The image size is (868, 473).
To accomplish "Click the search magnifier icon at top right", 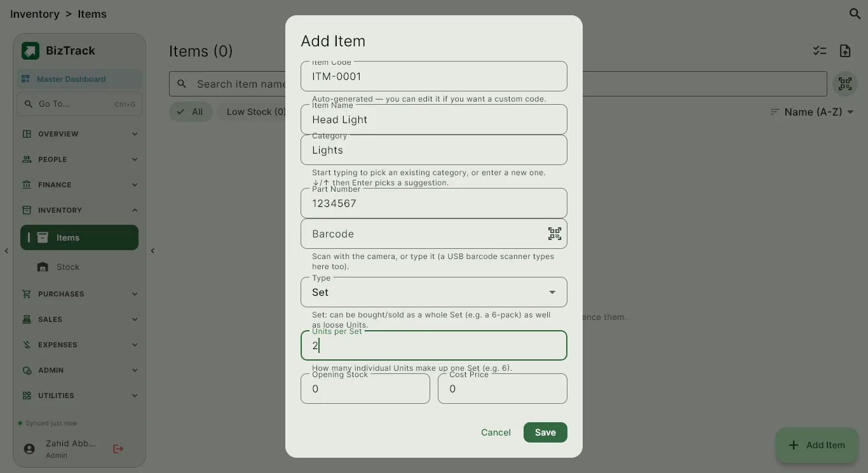I will pyautogui.click(x=855, y=14).
